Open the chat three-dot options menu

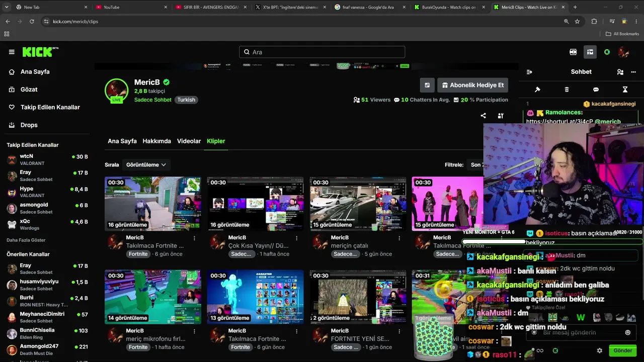pos(633,72)
